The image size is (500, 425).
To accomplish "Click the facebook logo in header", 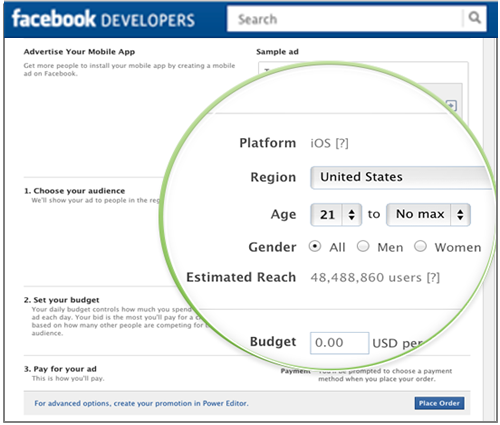I will click(x=54, y=19).
